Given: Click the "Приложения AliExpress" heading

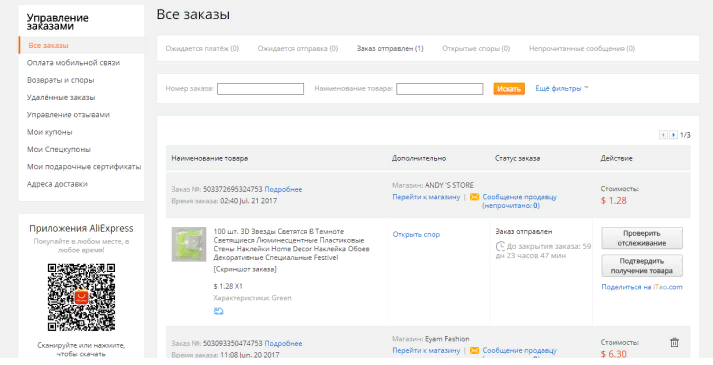Looking at the screenshot, I should (81, 229).
